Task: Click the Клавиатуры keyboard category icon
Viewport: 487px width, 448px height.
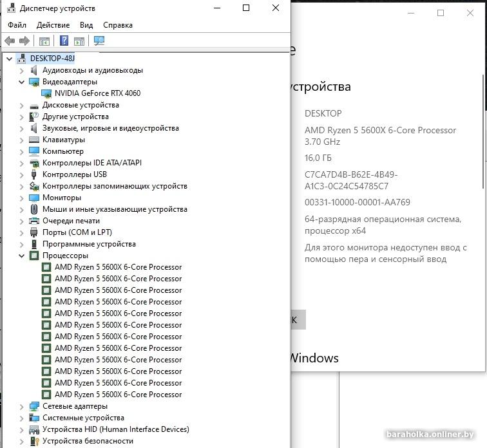Action: [35, 140]
